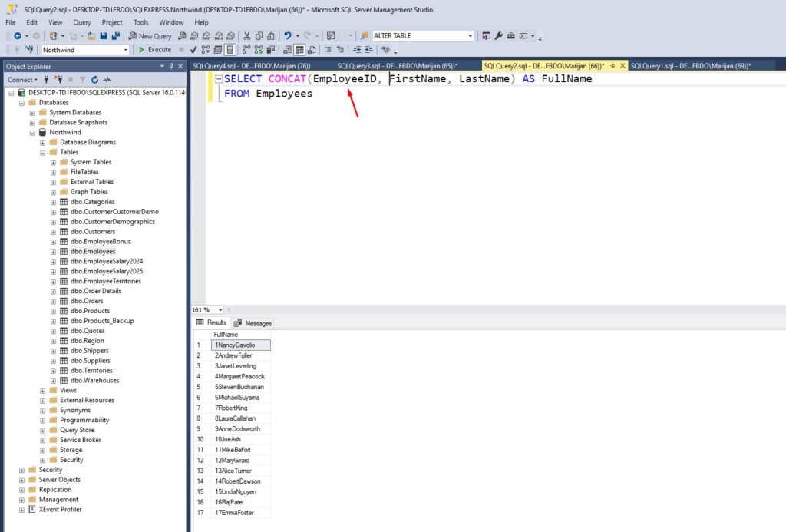
Task: Click the DAX query icon
Action: click(230, 36)
